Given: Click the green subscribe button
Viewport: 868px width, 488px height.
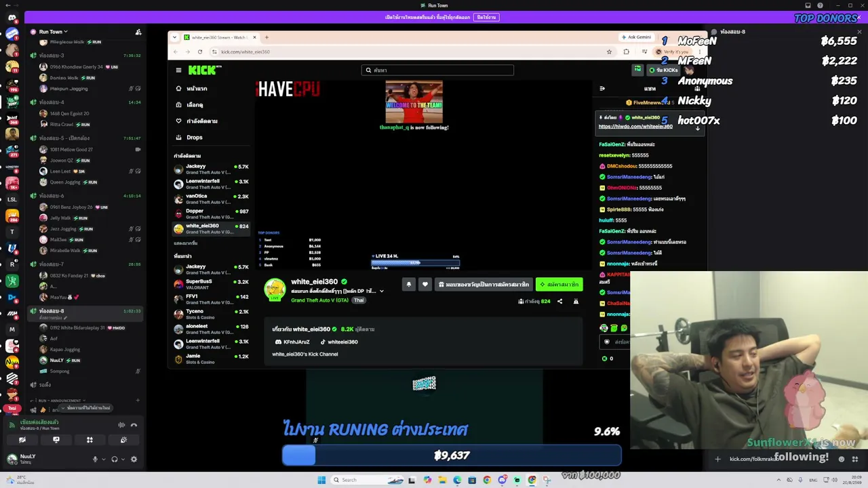Looking at the screenshot, I should coord(559,285).
